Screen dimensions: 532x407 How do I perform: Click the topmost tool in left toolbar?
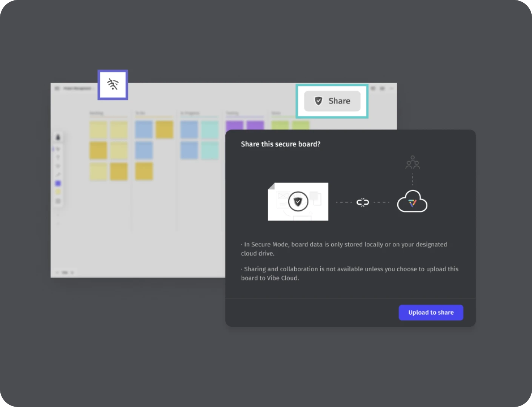point(58,137)
